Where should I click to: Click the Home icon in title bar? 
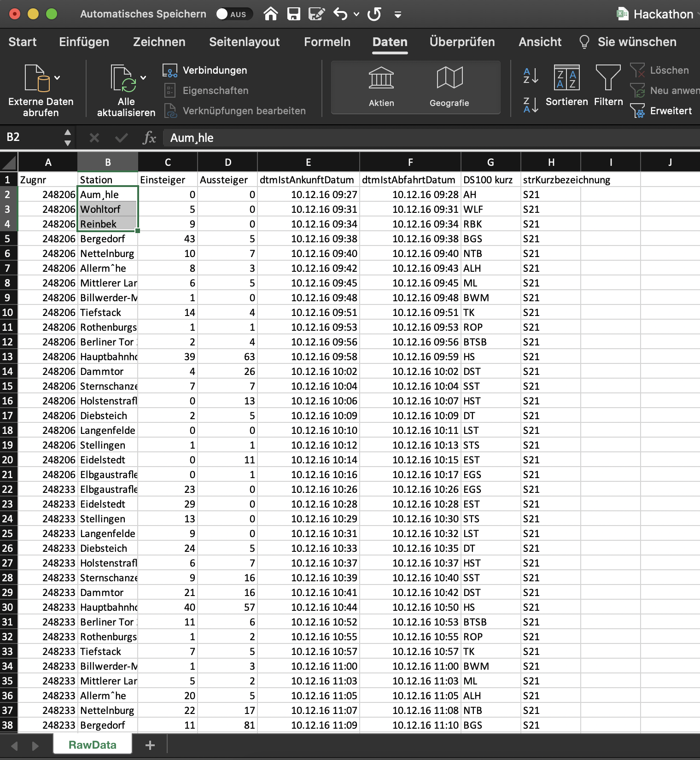[271, 14]
